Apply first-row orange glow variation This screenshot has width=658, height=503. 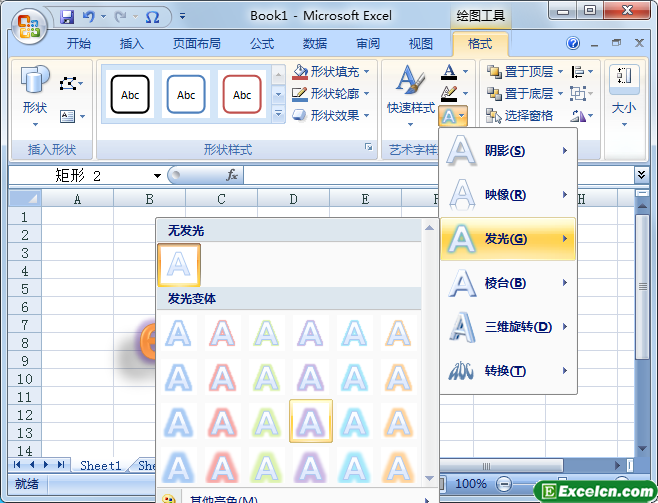coord(399,333)
